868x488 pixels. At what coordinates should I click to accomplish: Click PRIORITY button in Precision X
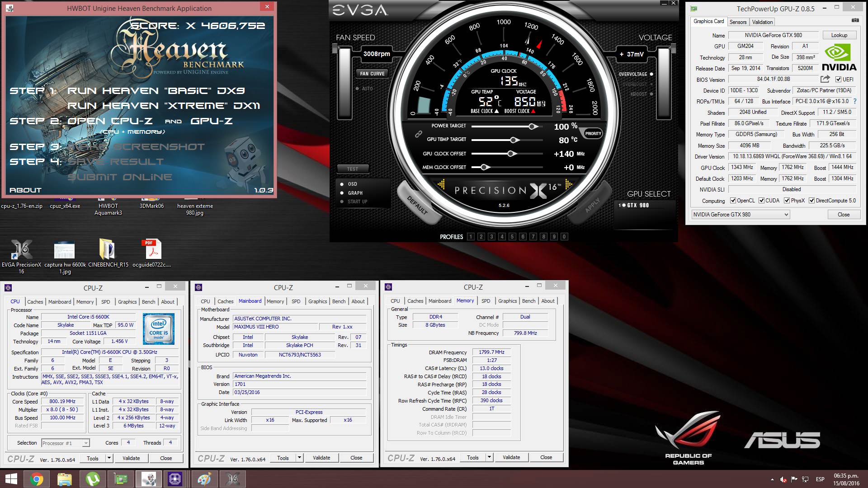pos(593,133)
